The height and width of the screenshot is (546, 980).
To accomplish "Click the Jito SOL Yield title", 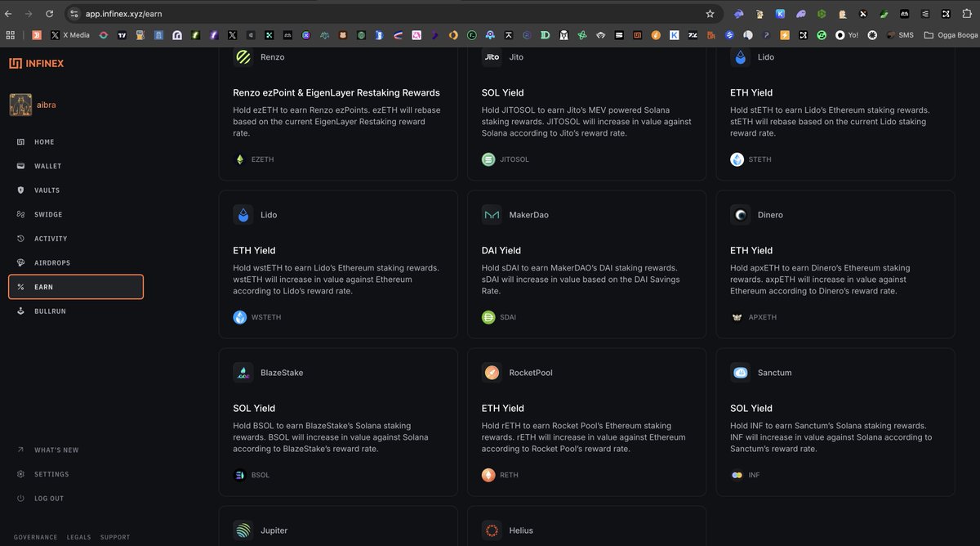I will coord(503,92).
